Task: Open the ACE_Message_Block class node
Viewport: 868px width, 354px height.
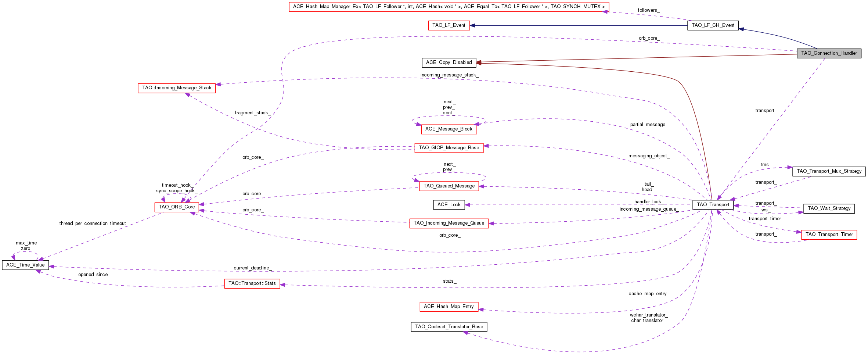Action: (449, 129)
